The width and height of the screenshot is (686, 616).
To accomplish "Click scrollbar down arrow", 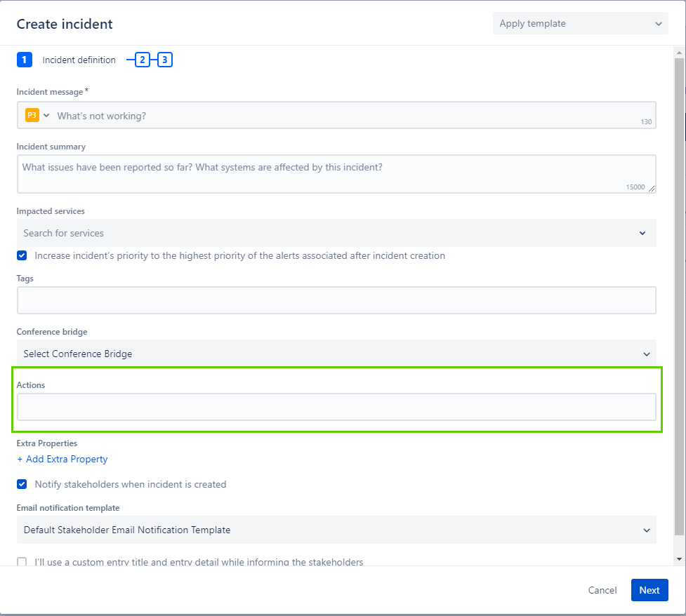I will (679, 558).
